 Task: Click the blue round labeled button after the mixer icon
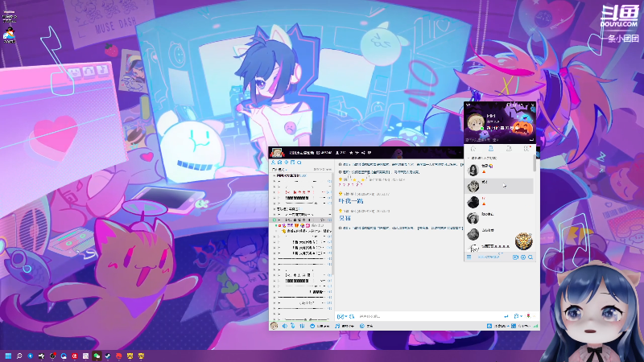(320, 326)
